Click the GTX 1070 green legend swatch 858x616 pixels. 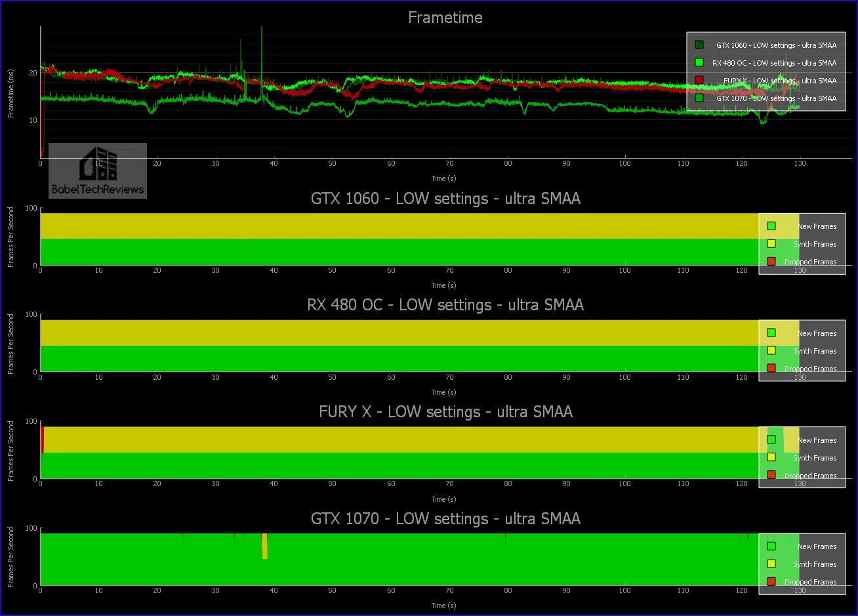699,98
